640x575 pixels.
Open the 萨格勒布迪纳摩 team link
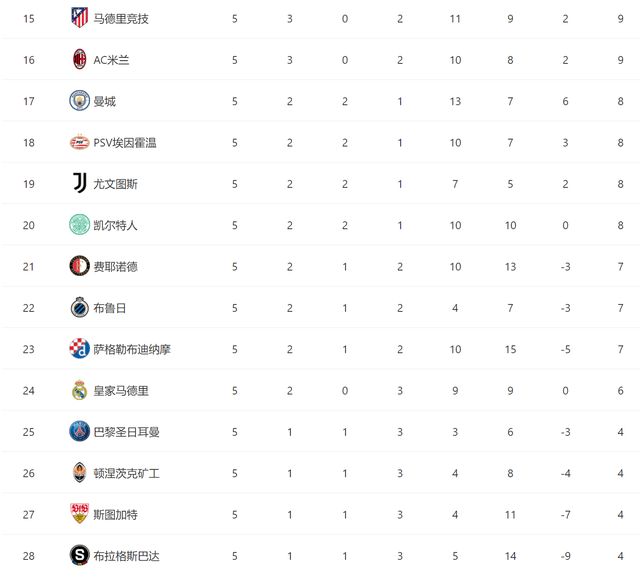pyautogui.click(x=132, y=349)
